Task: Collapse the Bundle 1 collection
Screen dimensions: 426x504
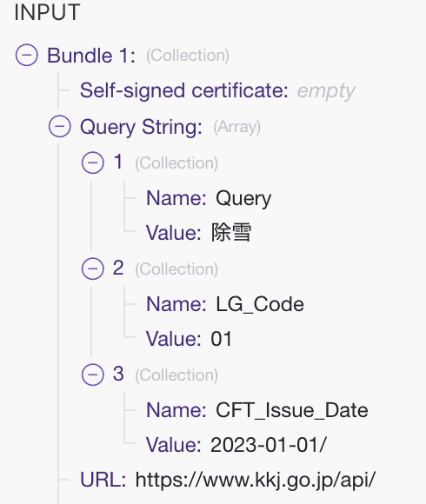Action: (x=27, y=55)
